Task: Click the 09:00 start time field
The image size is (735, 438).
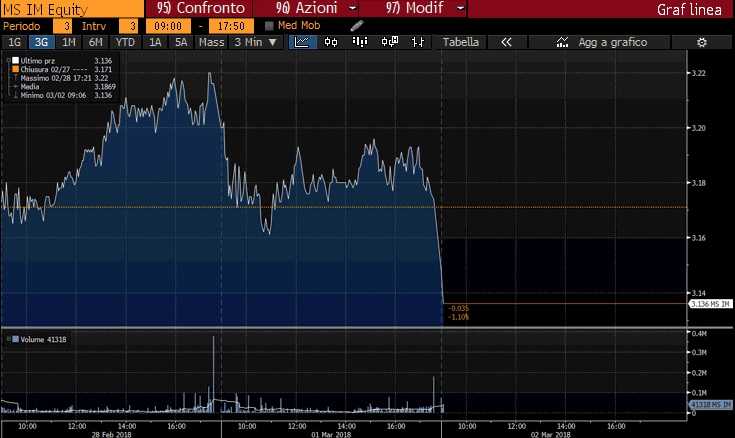Action: [x=168, y=26]
